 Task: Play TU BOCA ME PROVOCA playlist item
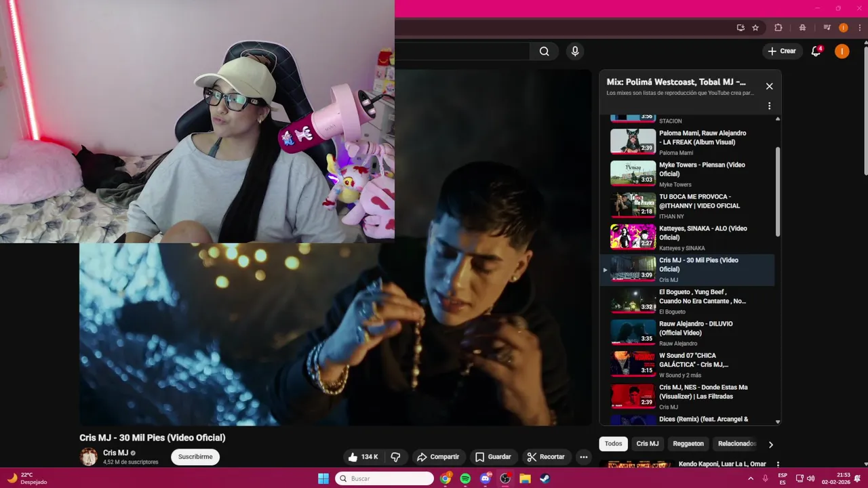pyautogui.click(x=688, y=205)
